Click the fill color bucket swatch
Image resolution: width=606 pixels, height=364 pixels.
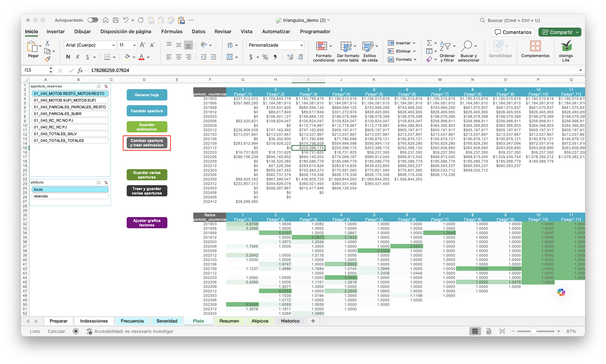pos(127,57)
